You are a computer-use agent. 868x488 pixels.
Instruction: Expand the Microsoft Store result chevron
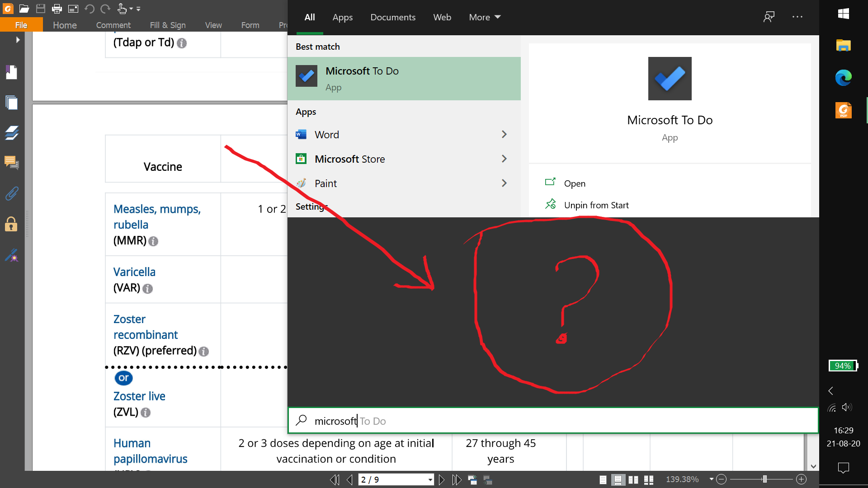[504, 159]
